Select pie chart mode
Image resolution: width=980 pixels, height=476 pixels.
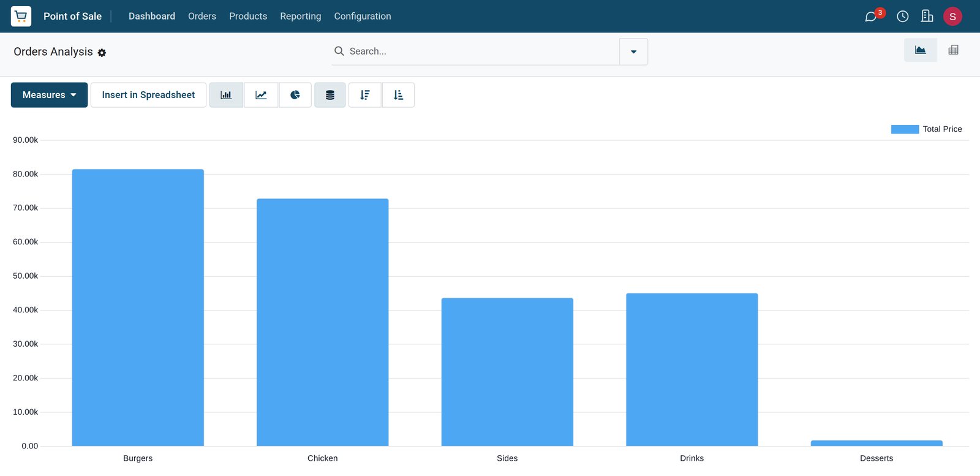click(295, 95)
